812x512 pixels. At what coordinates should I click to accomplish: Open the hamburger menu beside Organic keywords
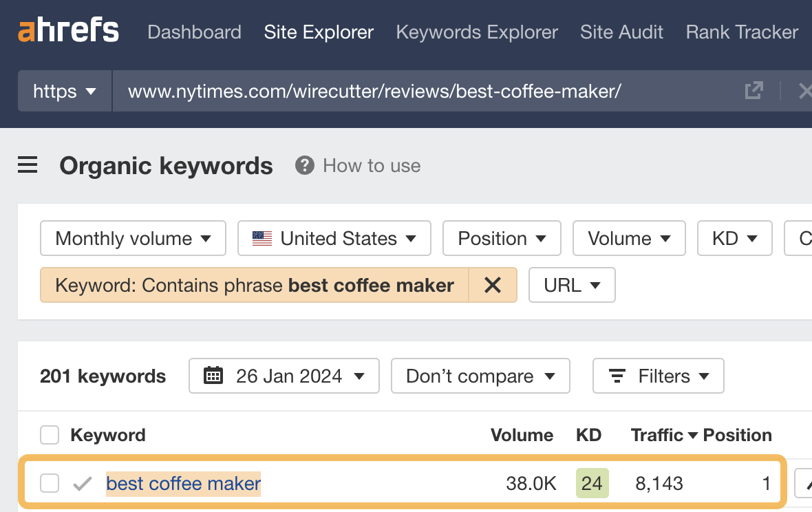tap(27, 165)
